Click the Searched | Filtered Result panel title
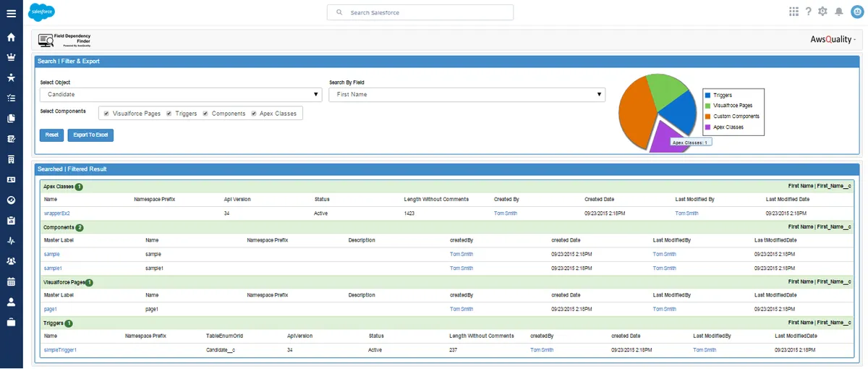The height and width of the screenshot is (369, 868). [72, 169]
